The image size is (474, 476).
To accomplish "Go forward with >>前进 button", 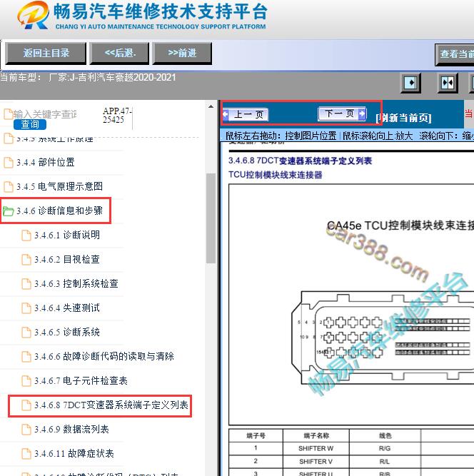I will (182, 54).
